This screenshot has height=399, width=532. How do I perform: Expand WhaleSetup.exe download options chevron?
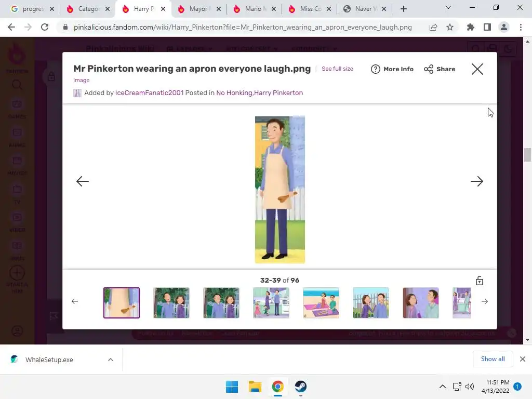click(111, 360)
